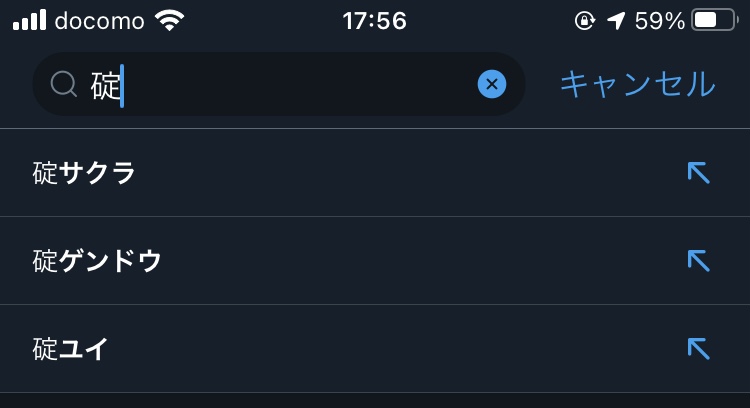Tap the Wi-Fi icon in status bar
The height and width of the screenshot is (408, 750).
pos(171,20)
